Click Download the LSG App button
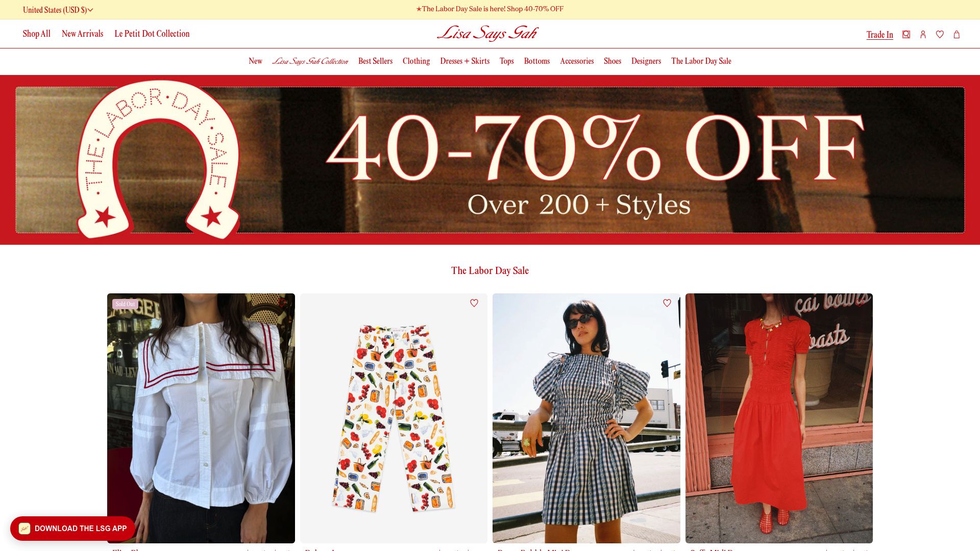This screenshot has width=980, height=551. pyautogui.click(x=72, y=529)
